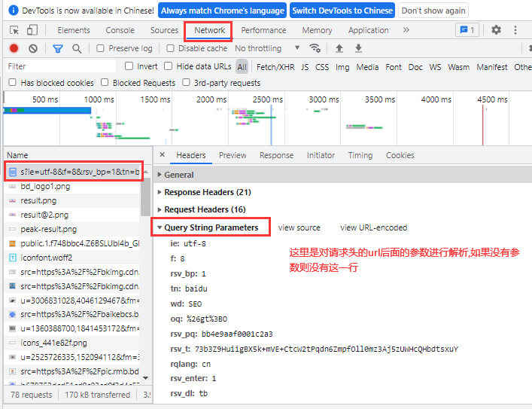
Task: Open network conditions wifi icon
Action: click(315, 48)
